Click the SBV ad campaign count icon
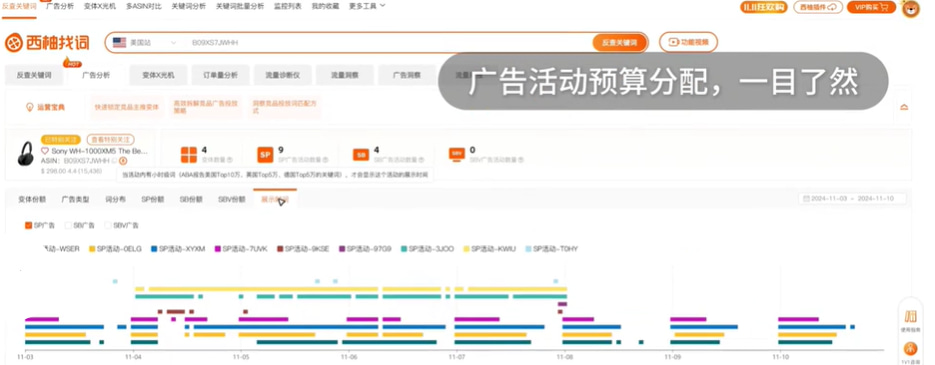 pyautogui.click(x=457, y=154)
